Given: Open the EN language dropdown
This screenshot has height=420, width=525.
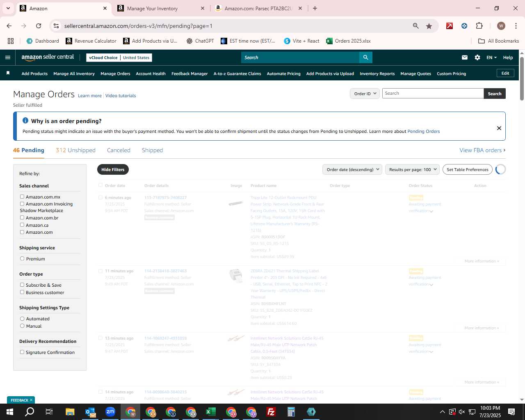Looking at the screenshot, I should click(491, 57).
